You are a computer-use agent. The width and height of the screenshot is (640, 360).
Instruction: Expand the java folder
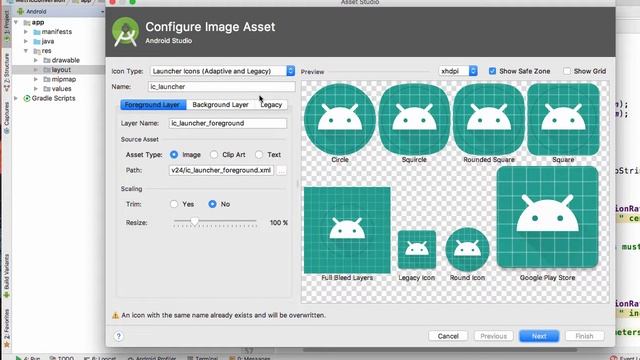click(x=26, y=41)
